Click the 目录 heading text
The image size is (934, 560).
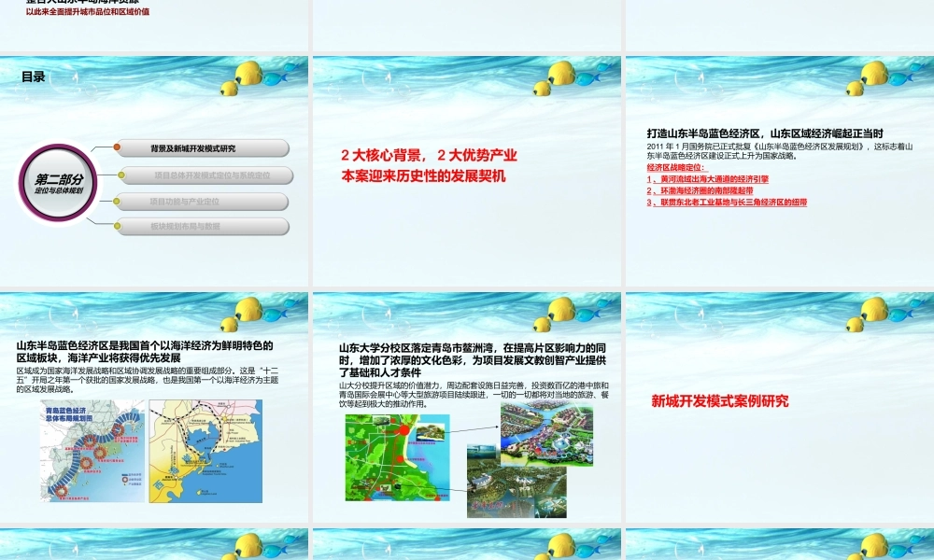pos(34,77)
